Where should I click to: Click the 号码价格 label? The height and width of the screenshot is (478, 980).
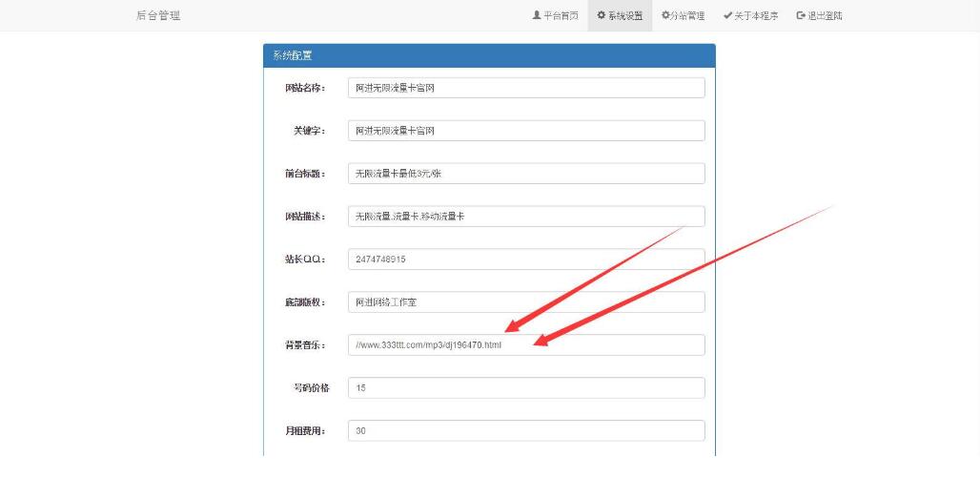tap(311, 388)
